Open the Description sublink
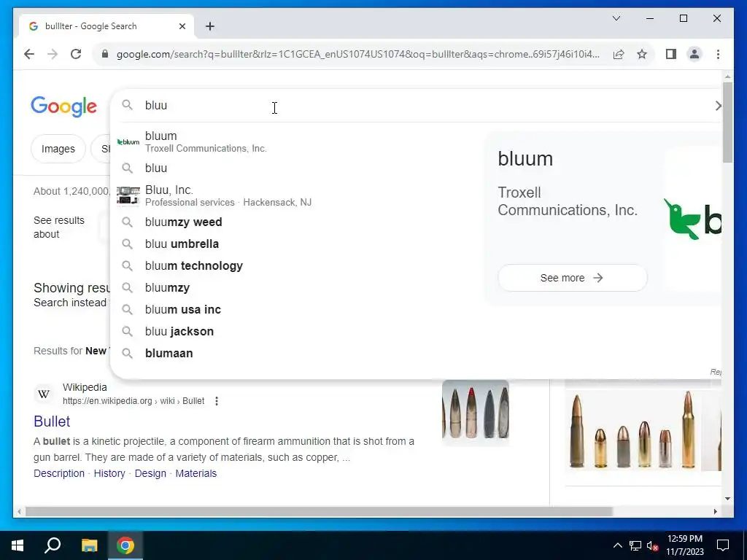The width and height of the screenshot is (747, 560). [x=59, y=473]
